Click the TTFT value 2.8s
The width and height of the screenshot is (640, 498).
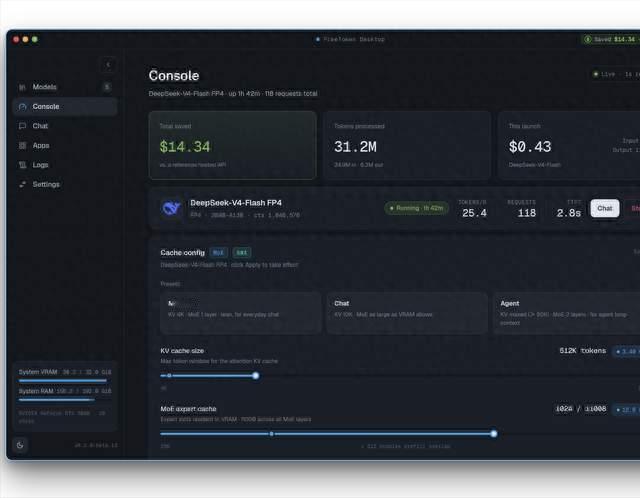pyautogui.click(x=569, y=213)
